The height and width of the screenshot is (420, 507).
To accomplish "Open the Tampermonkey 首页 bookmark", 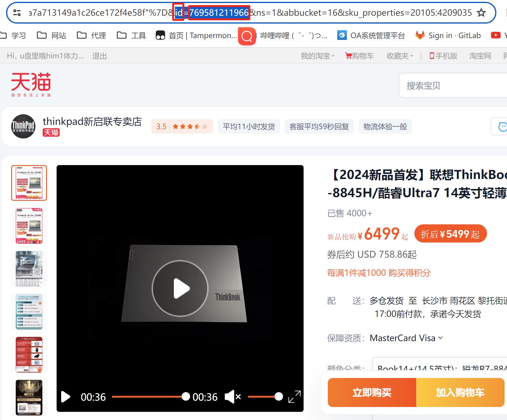I will coord(196,36).
